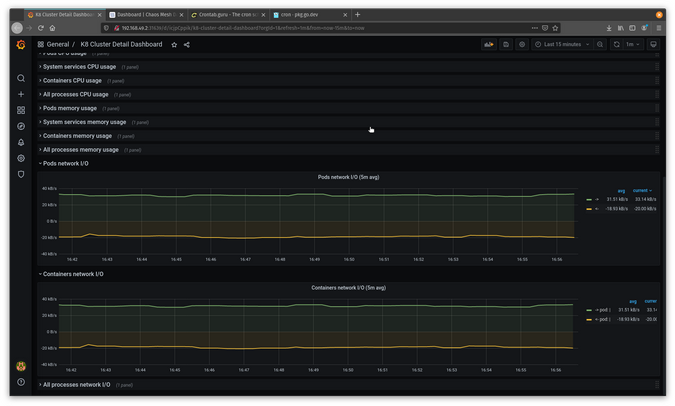This screenshot has height=406, width=675.
Task: Open browser Downloads
Action: pos(609,28)
